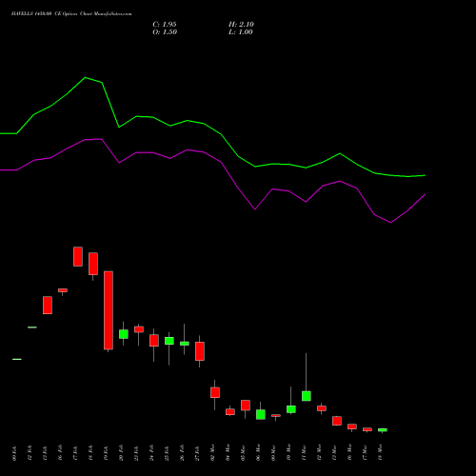Click the 18 Feb date label
The image size is (476, 476).
click(90, 453)
